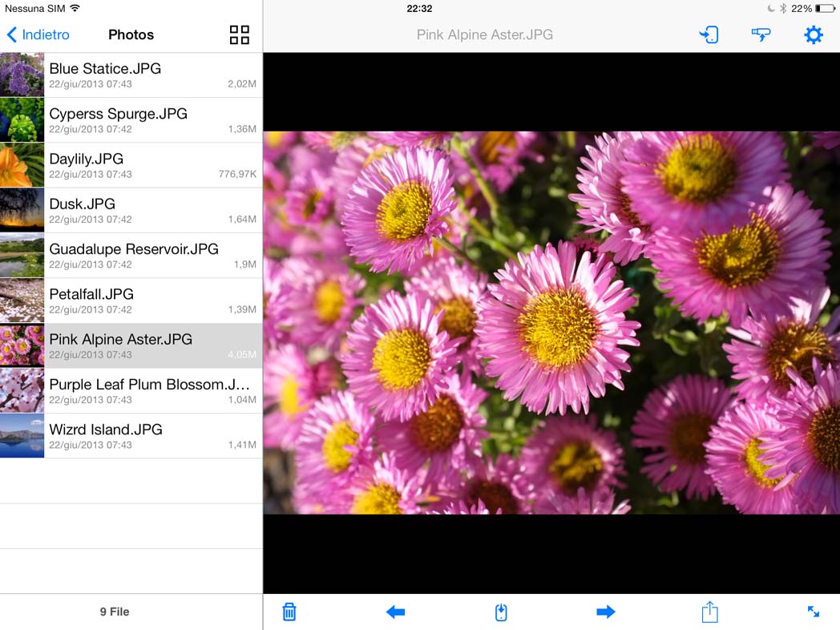Tap the 776,97K size of Daylily
Image resolution: width=840 pixels, height=630 pixels.
[x=237, y=174]
